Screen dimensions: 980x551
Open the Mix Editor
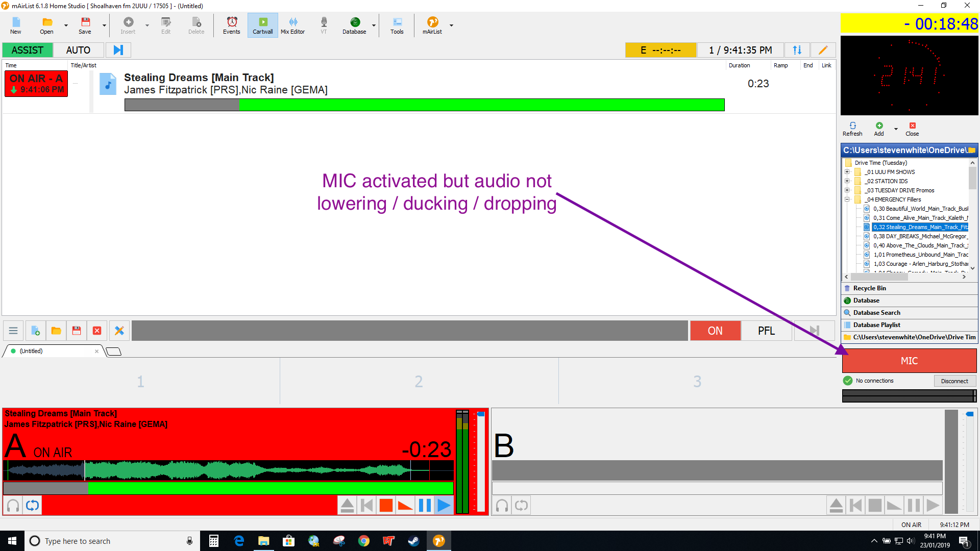point(292,24)
